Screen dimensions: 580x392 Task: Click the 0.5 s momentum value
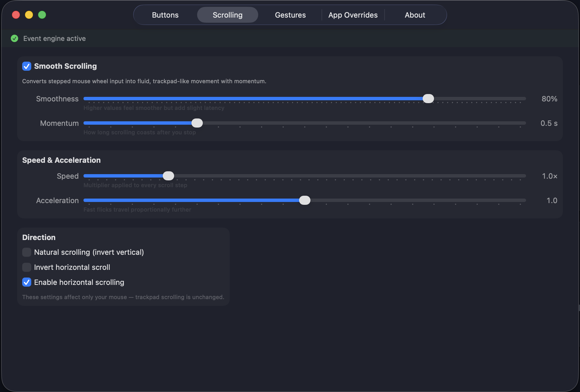tap(549, 123)
